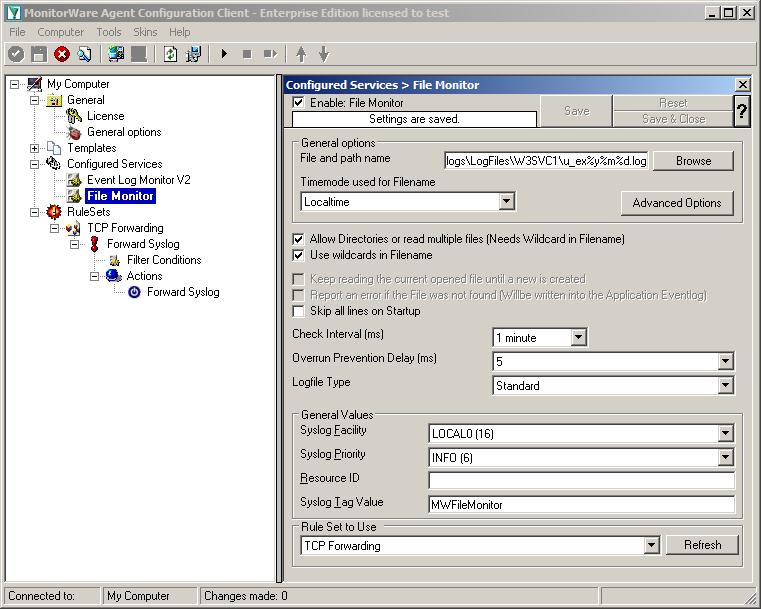Collapse the My Computer root node
Screen dimensions: 761x609
tap(15, 84)
